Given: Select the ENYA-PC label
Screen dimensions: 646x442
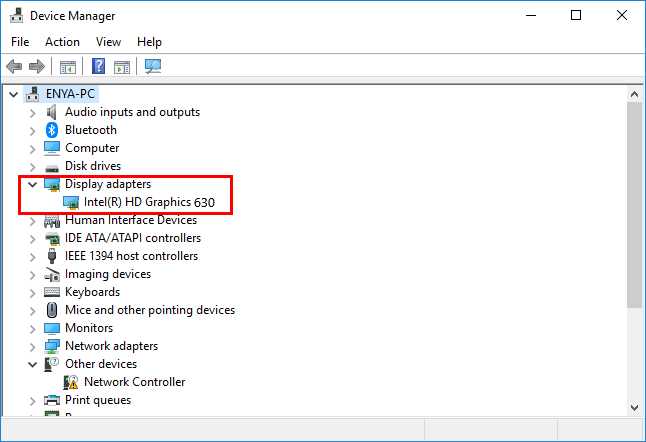Looking at the screenshot, I should click(x=70, y=94).
